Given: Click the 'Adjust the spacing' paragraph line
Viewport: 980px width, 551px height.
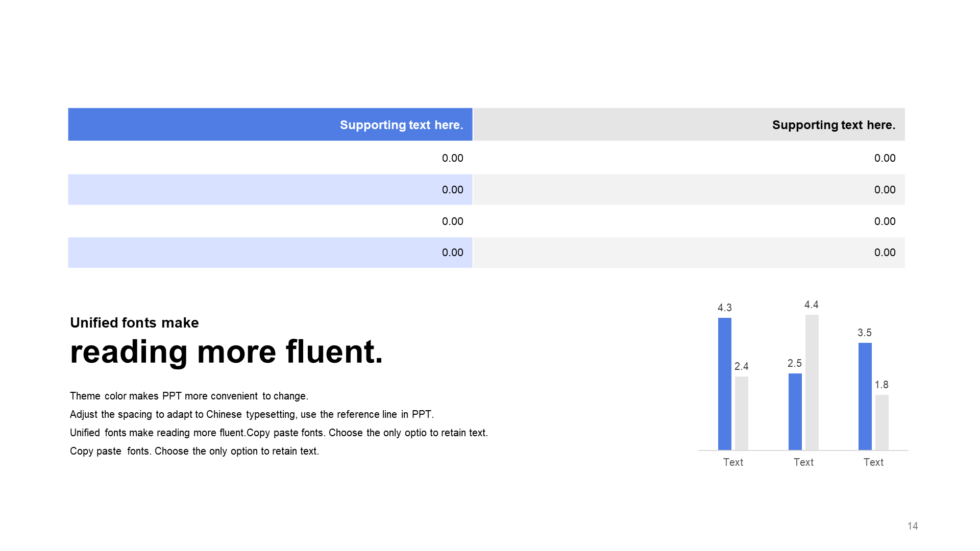Looking at the screenshot, I should (252, 414).
